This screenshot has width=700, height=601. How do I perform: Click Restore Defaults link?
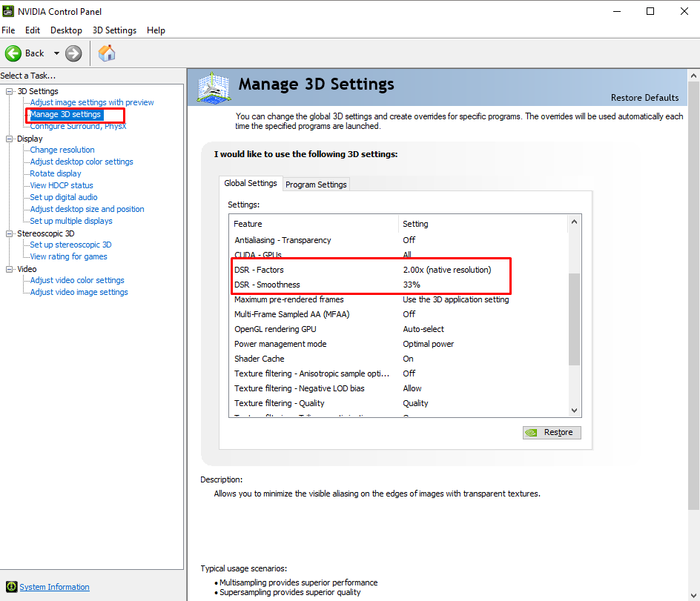(x=644, y=98)
